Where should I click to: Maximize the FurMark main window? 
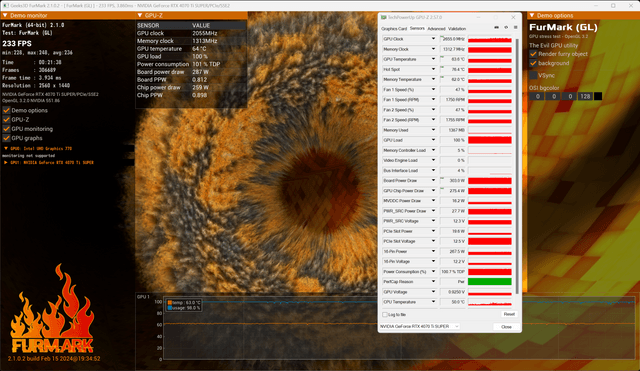[x=613, y=5]
